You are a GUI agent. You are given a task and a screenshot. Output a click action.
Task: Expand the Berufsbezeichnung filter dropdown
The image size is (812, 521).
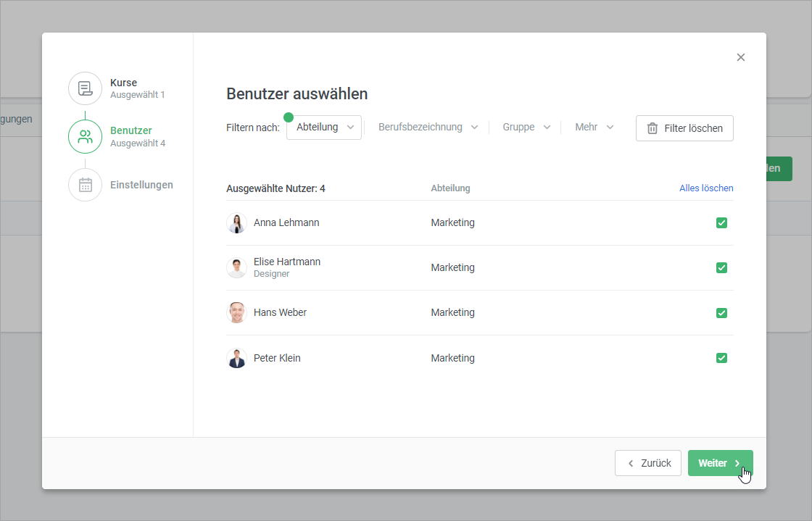(428, 128)
